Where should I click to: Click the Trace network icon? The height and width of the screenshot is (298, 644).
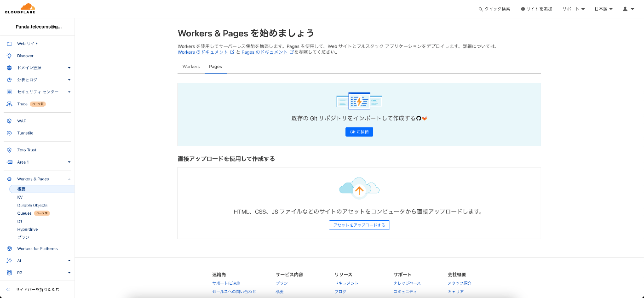tap(9, 104)
